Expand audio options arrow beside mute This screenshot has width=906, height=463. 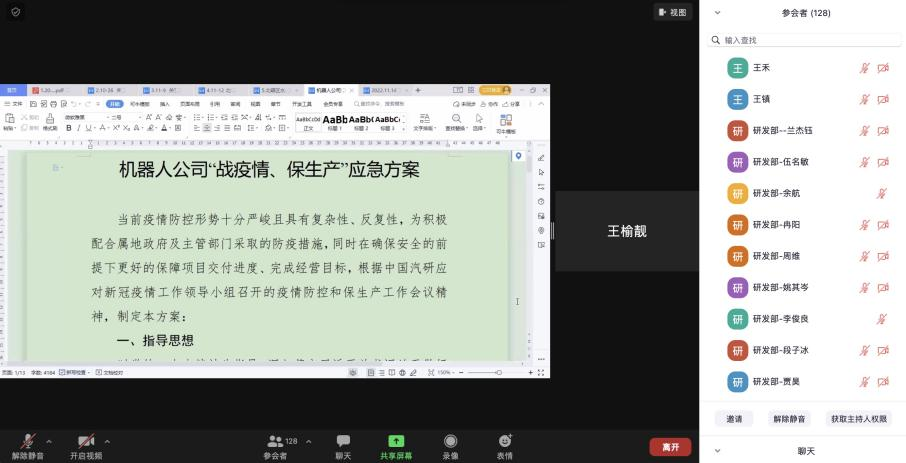51,440
